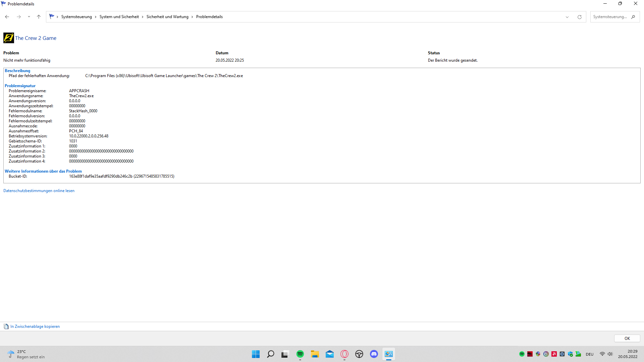The width and height of the screenshot is (644, 362).
Task: Open Discord from the taskbar
Action: (374, 354)
